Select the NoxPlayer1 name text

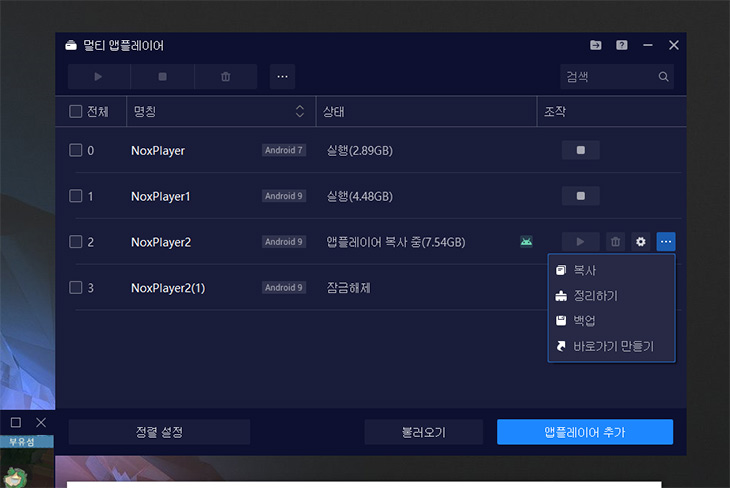click(x=161, y=196)
